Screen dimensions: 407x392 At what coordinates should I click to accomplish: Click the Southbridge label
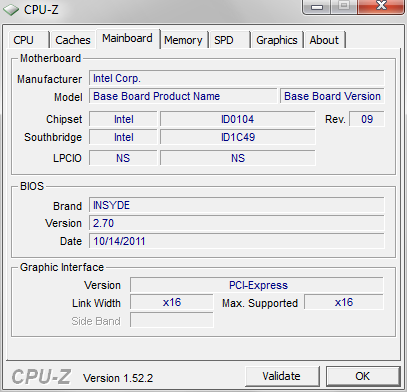[53, 137]
